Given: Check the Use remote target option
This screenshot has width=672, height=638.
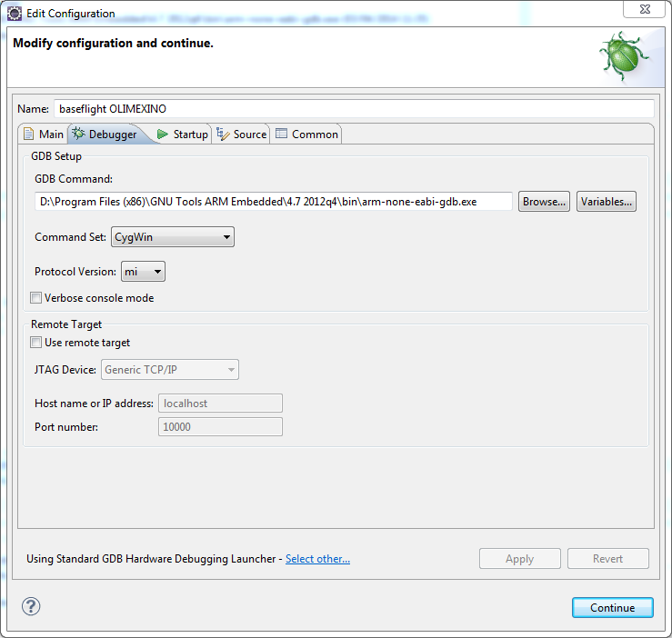Looking at the screenshot, I should 36,343.
